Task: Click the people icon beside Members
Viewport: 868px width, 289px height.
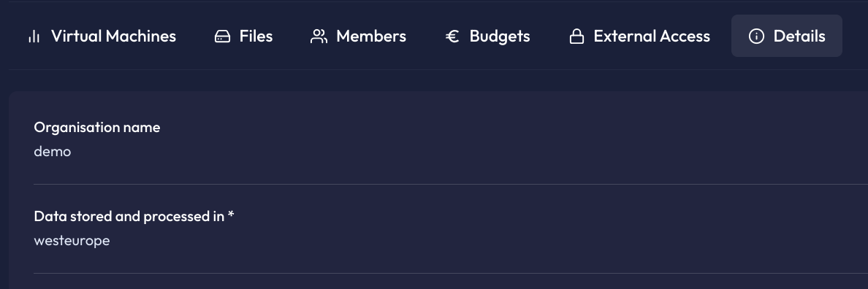Action: tap(319, 36)
